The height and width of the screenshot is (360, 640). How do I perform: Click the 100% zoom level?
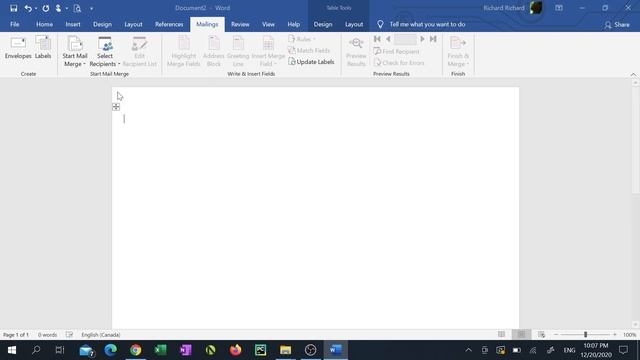click(629, 335)
